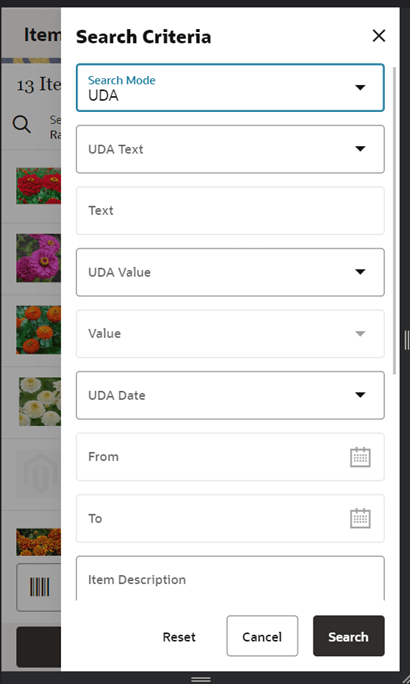Focus the Item Description field
This screenshot has height=684, width=410.
point(230,578)
